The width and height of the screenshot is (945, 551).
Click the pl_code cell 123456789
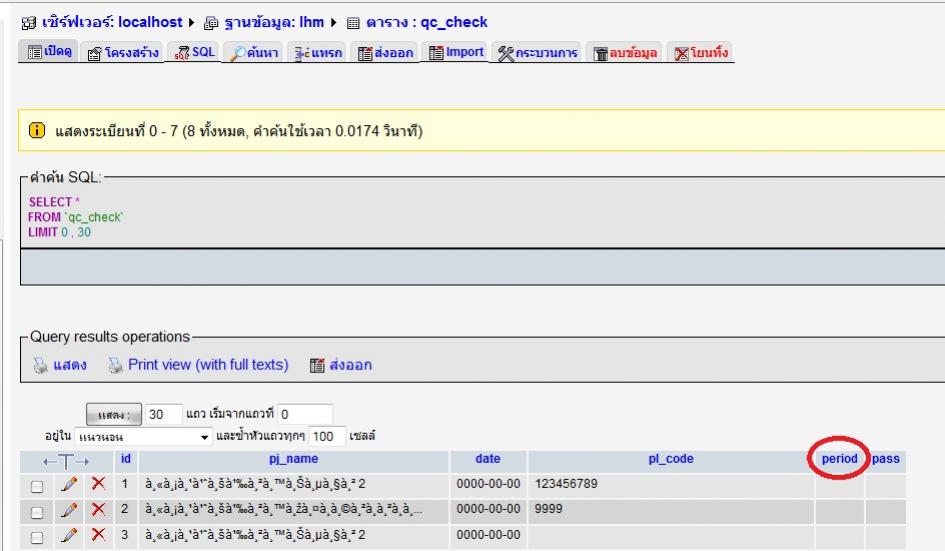click(x=670, y=484)
